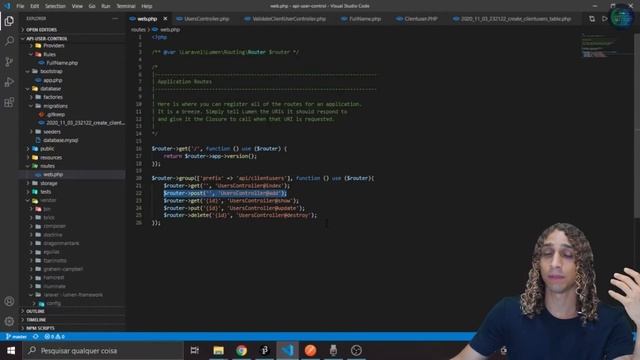Expand the public folder
This screenshot has width=640, height=360.
tap(47, 149)
